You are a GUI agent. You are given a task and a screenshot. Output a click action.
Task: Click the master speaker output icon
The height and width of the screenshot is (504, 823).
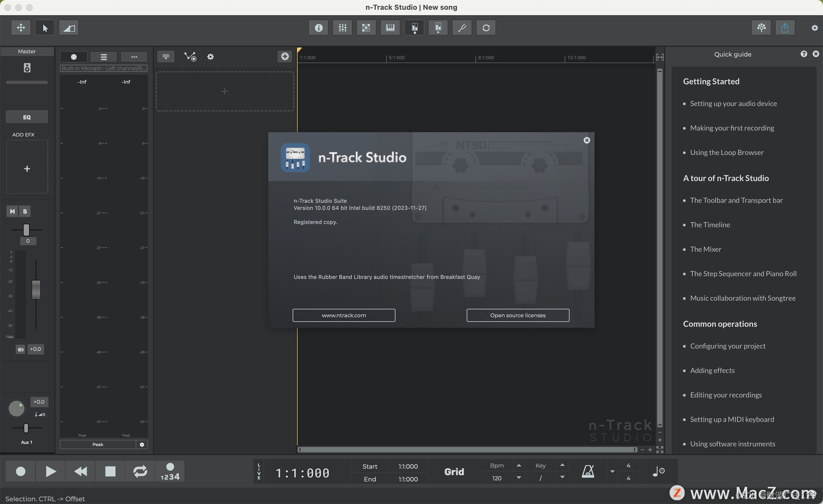coord(27,68)
